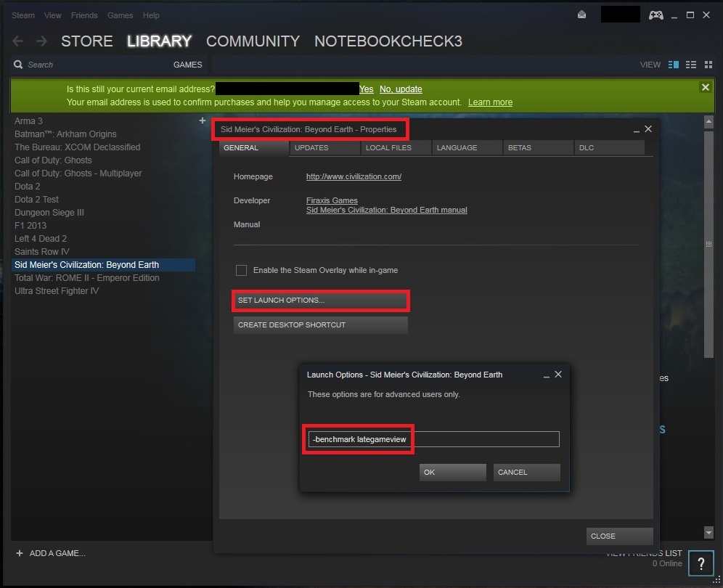The width and height of the screenshot is (723, 588).
Task: Select Batman: Arkham Origins in library
Action: pos(65,134)
